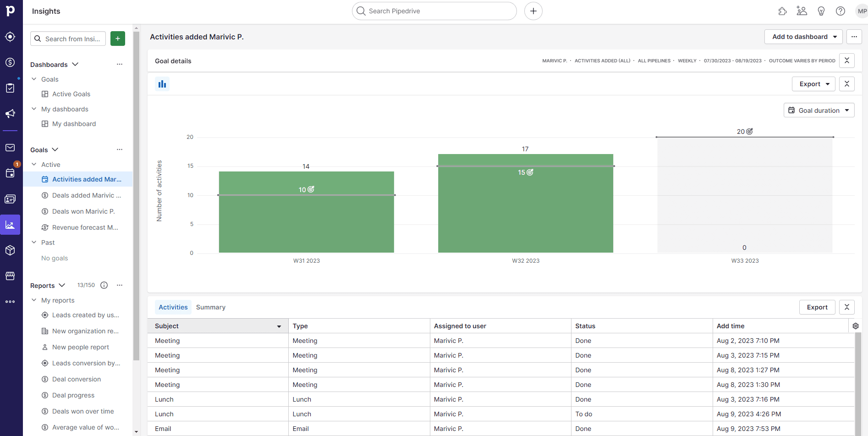Open the invite users icon

pos(802,11)
